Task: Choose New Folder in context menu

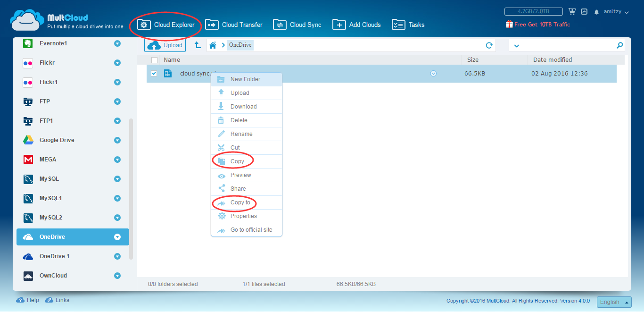Action: tap(247, 79)
